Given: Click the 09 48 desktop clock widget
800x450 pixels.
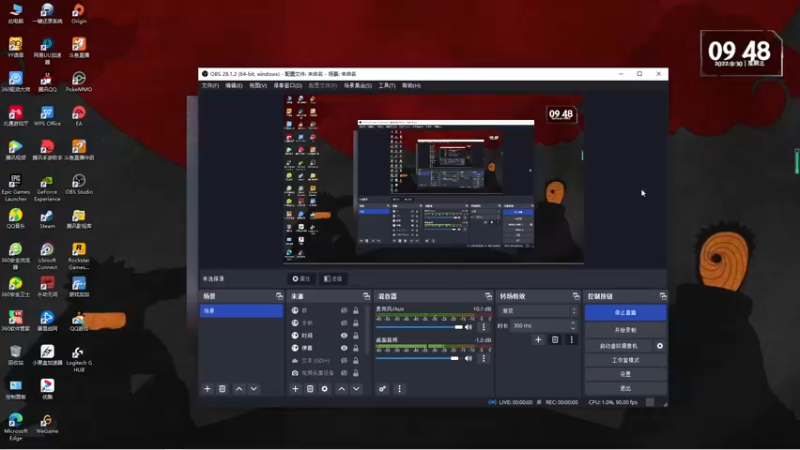Looking at the screenshot, I should pos(741,53).
